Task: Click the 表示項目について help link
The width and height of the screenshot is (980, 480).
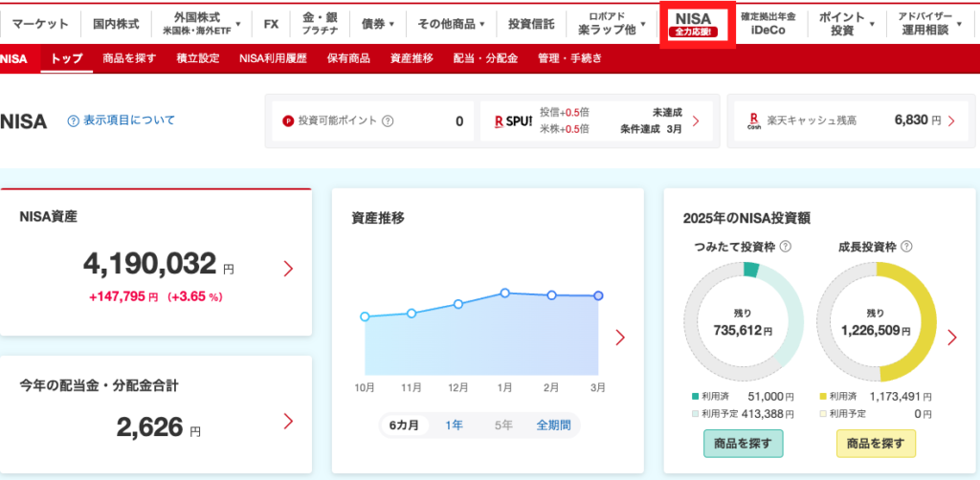Action: coord(122,120)
